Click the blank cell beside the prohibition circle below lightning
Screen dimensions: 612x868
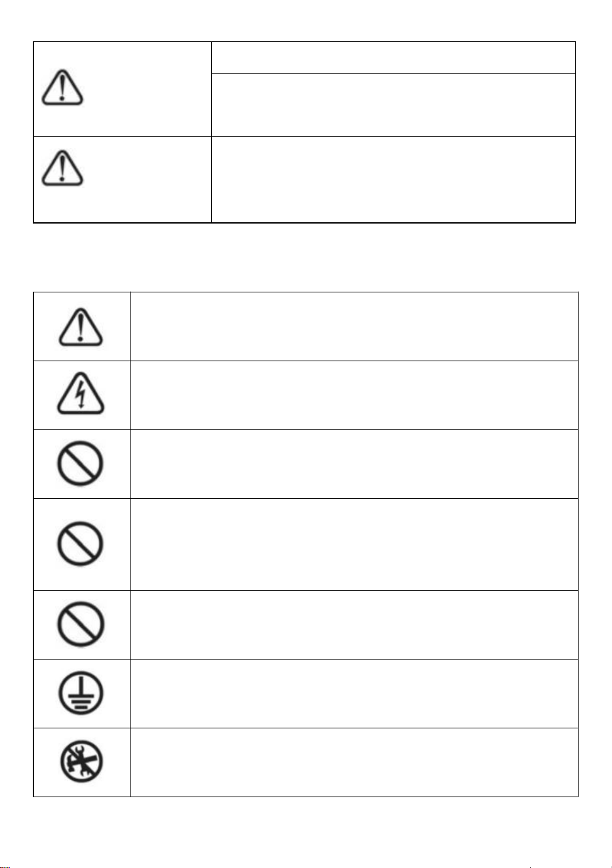(354, 464)
